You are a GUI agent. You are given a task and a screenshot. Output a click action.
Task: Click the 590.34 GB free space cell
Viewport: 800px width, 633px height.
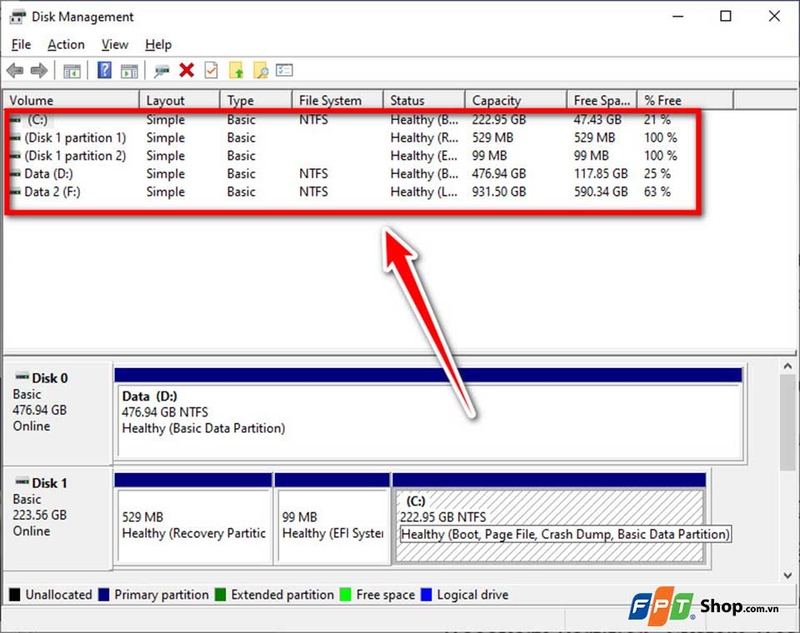601,192
